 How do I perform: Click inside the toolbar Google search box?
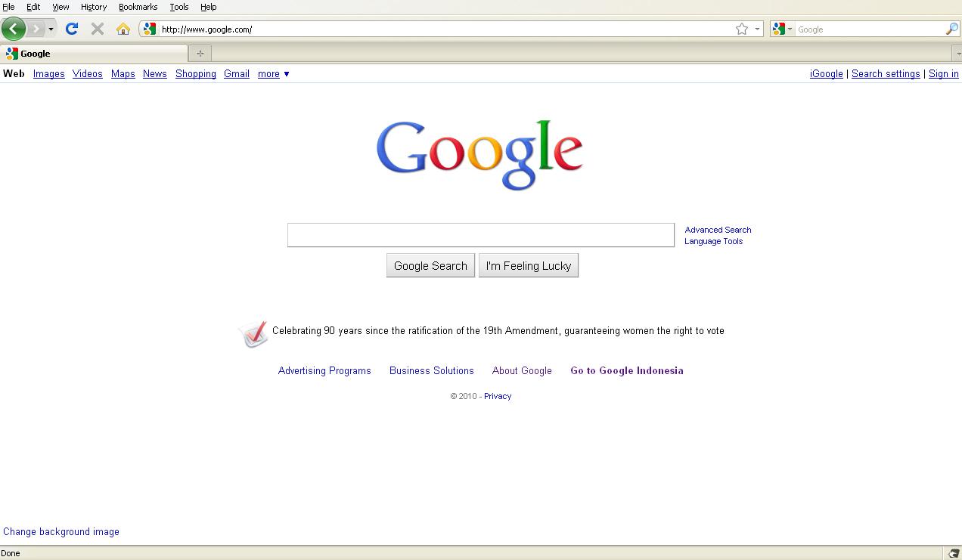coord(870,29)
